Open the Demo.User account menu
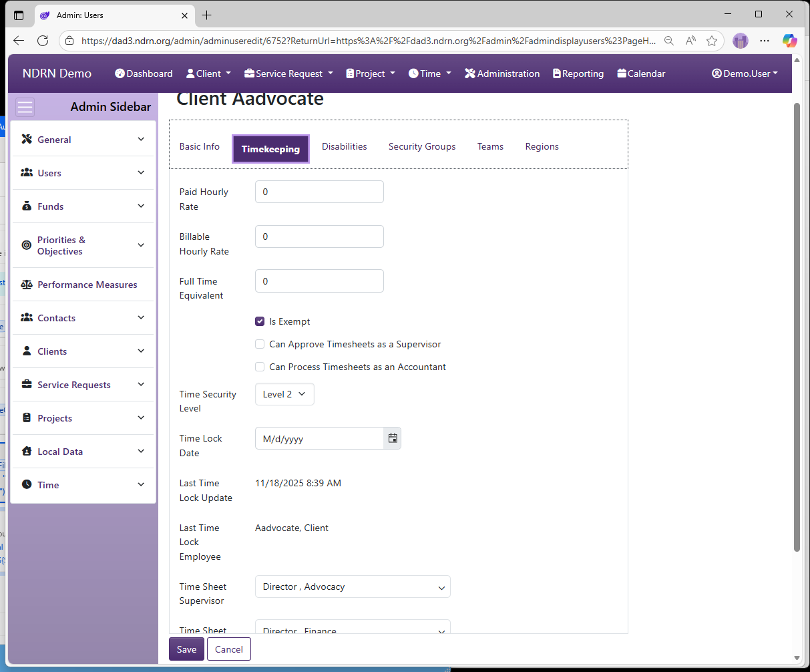810x672 pixels. pos(745,73)
